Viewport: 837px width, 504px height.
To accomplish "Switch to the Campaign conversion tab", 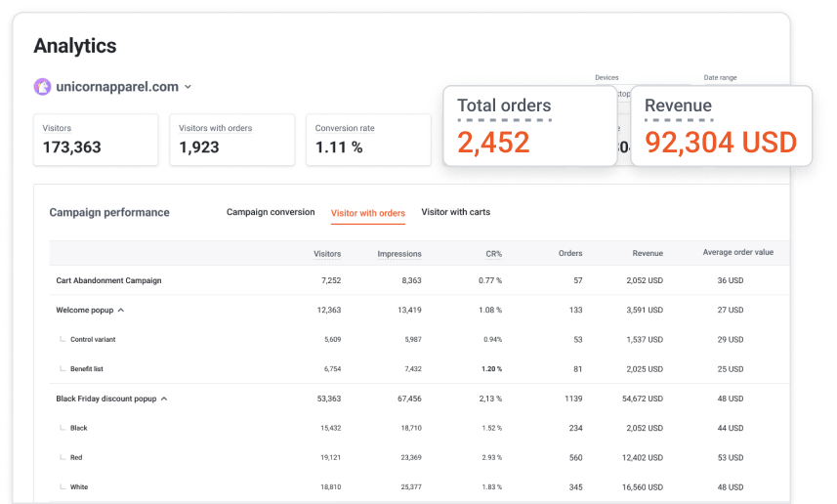I will [x=271, y=212].
